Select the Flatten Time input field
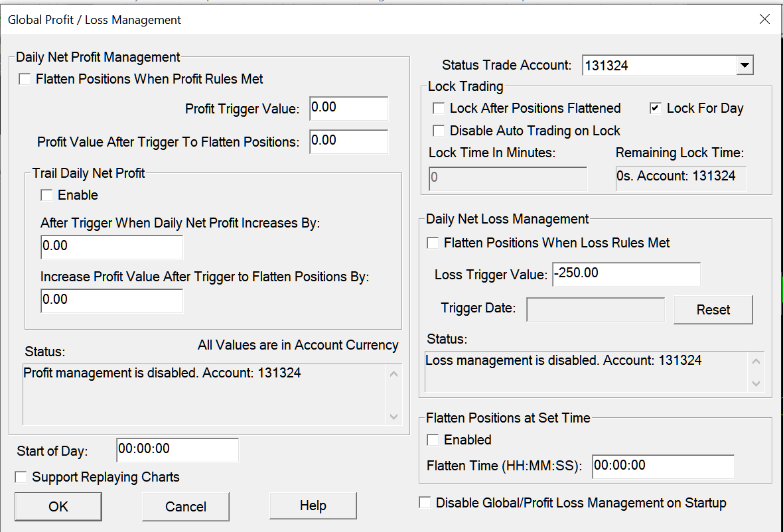This screenshot has width=783, height=532. tap(663, 466)
